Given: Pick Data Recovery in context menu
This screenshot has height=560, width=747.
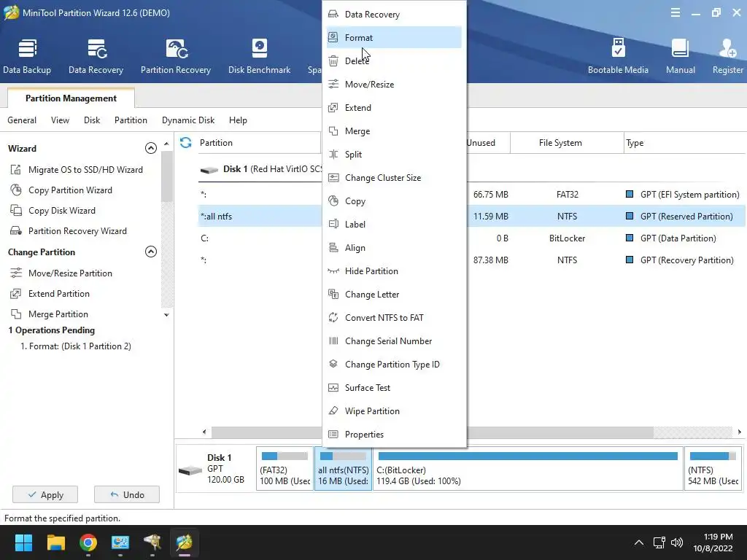Looking at the screenshot, I should (394, 15).
